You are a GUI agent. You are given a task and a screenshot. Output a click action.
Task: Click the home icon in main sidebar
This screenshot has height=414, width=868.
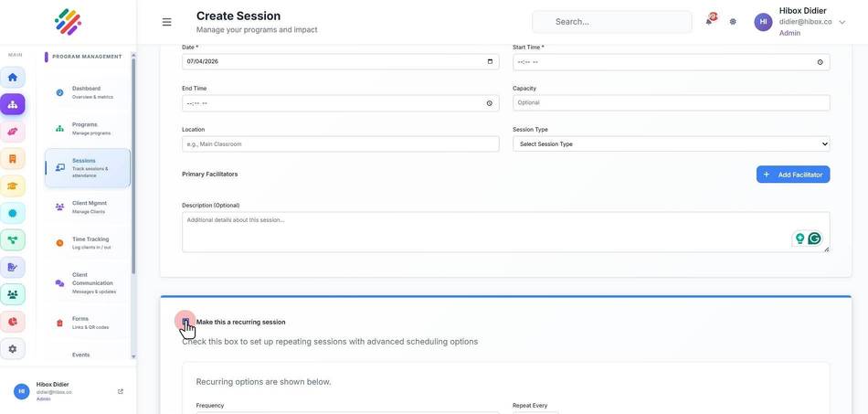12,77
